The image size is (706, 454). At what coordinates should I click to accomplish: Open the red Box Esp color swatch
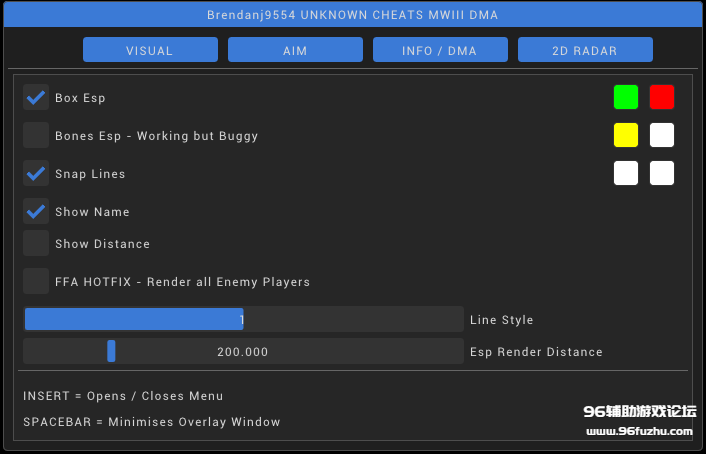(662, 97)
